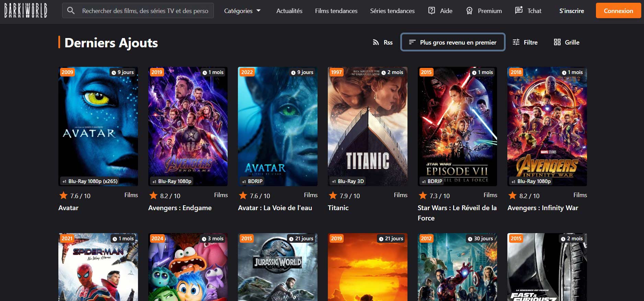Click the clock icon beside '2 mois' on Titanic
The height and width of the screenshot is (301, 644).
coord(383,72)
